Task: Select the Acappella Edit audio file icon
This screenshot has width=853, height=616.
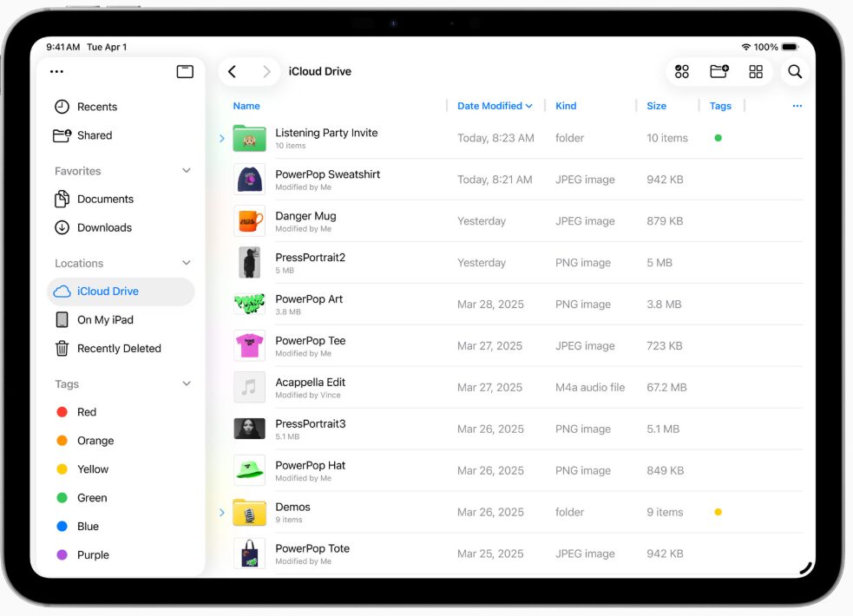Action: click(249, 387)
